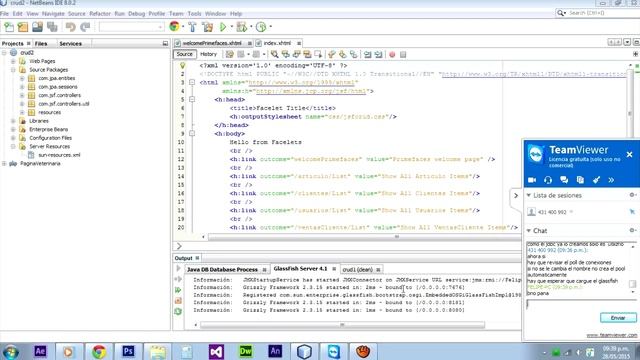Open Photoshop from the taskbar
This screenshot has height=360, width=640.
click(128, 351)
